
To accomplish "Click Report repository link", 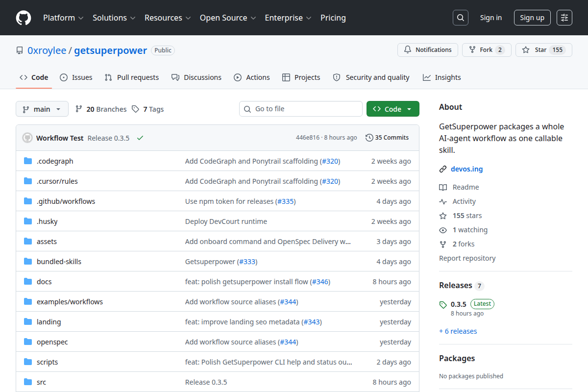I will (467, 258).
